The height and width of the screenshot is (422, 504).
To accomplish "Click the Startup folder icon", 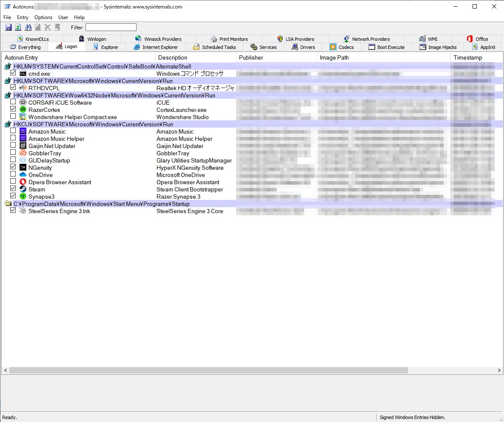I will (8, 204).
